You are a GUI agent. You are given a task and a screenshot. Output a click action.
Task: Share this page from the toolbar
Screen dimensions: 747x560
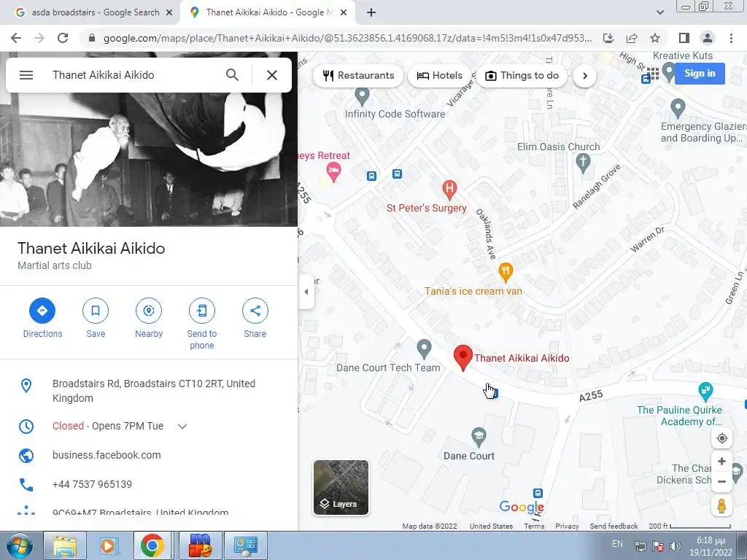coord(632,38)
